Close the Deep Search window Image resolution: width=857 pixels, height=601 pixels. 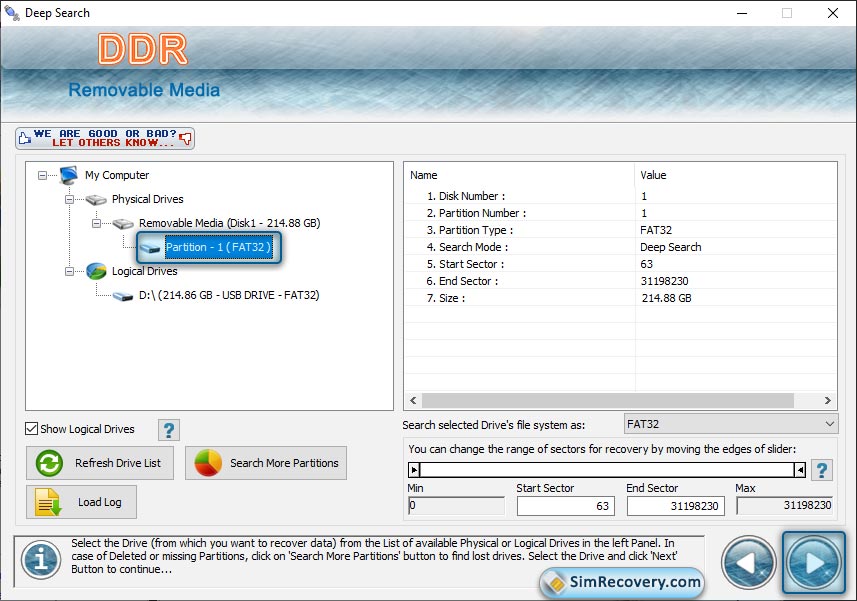(x=832, y=13)
